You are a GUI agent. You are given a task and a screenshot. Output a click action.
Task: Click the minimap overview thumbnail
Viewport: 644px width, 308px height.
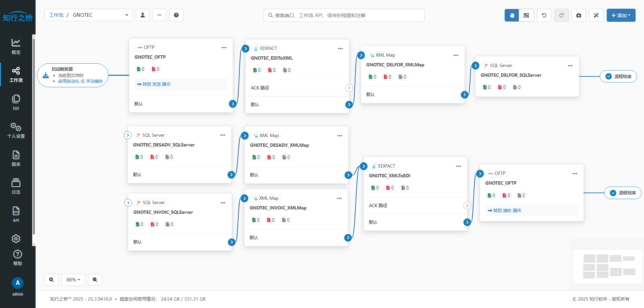click(607, 266)
